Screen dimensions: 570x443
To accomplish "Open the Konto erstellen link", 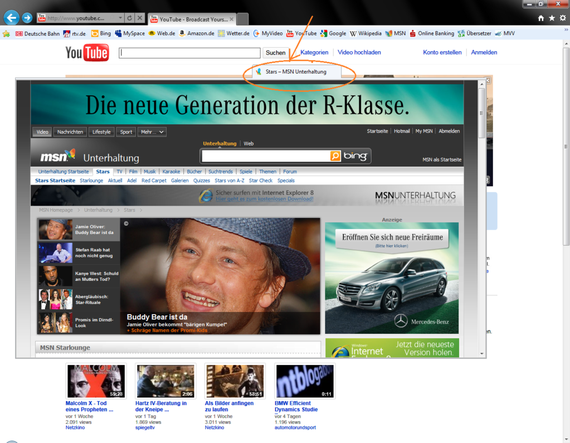I will 442,52.
